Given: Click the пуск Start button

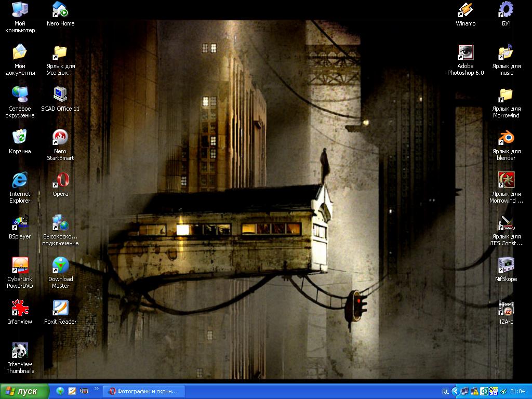Looking at the screenshot, I should click(x=24, y=391).
